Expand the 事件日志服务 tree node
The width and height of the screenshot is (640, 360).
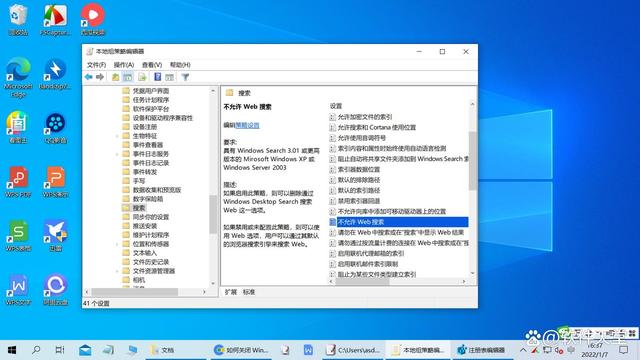click(x=117, y=154)
